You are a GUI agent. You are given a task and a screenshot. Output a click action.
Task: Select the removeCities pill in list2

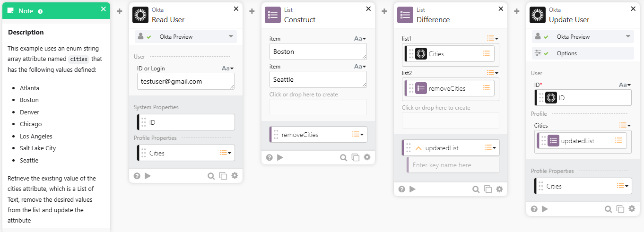[x=450, y=88]
